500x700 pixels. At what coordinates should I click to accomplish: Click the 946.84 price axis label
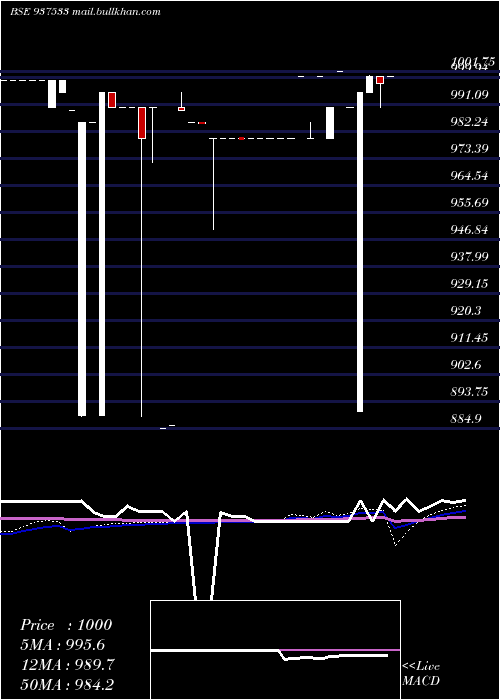coord(469,230)
